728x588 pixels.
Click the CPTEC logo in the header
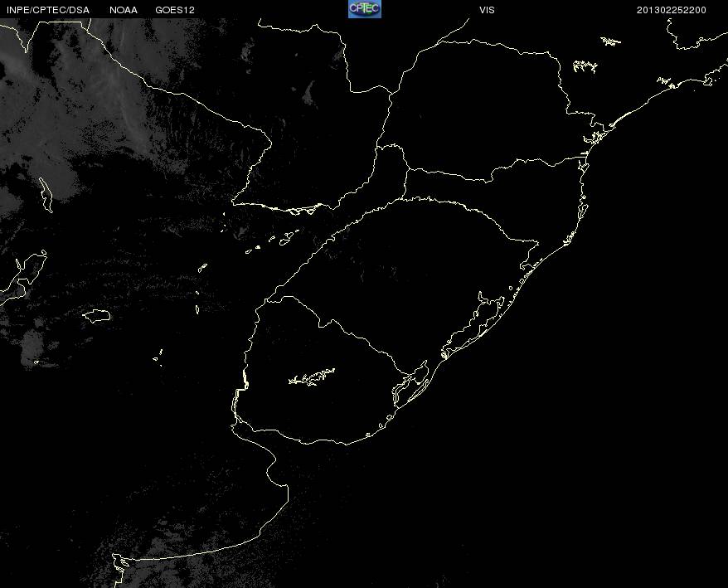[365, 9]
